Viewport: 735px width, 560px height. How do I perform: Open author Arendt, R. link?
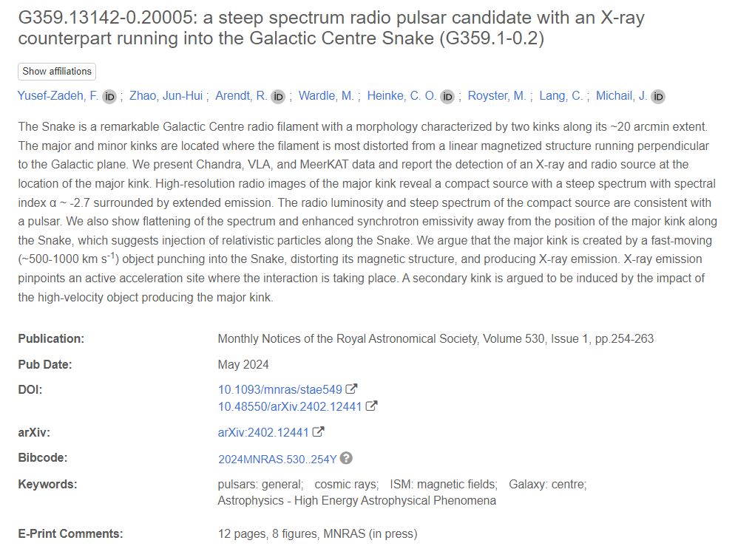click(241, 96)
